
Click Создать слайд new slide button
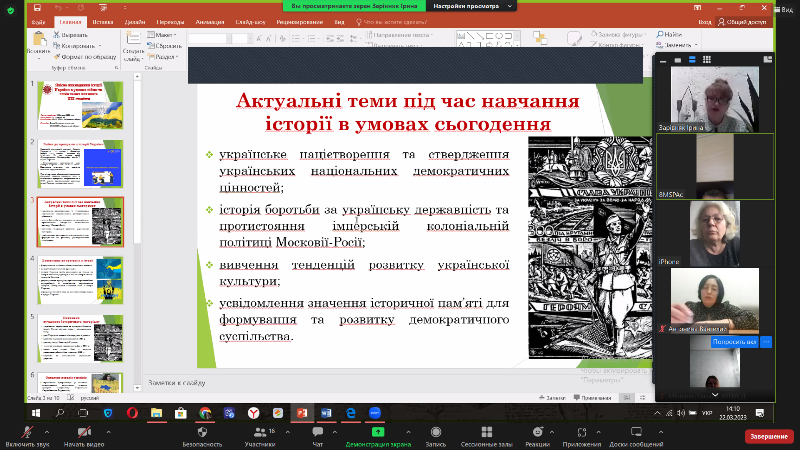(x=133, y=47)
